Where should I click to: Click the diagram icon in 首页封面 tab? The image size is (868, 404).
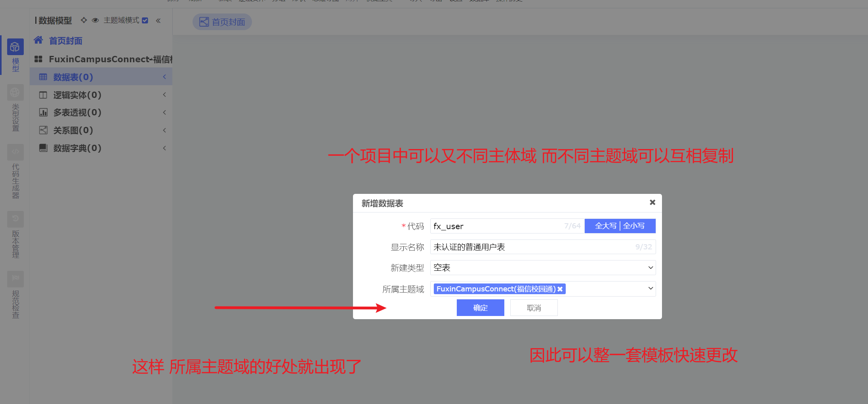click(x=204, y=22)
